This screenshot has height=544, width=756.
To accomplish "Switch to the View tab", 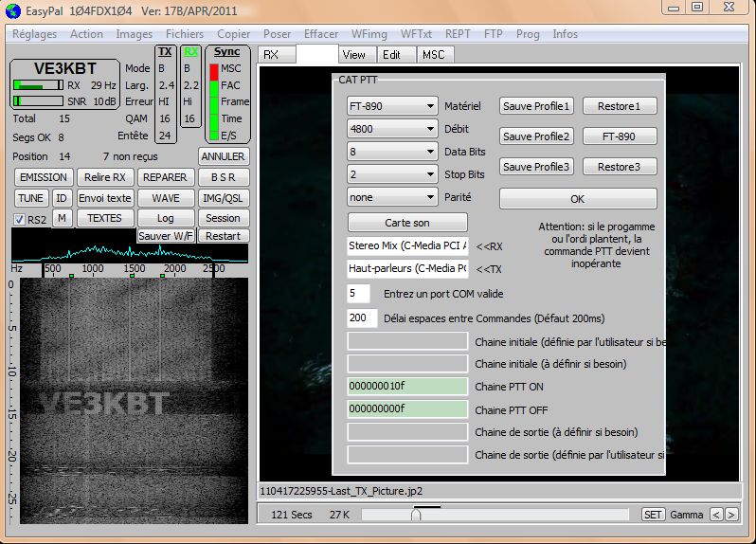I will (x=357, y=55).
